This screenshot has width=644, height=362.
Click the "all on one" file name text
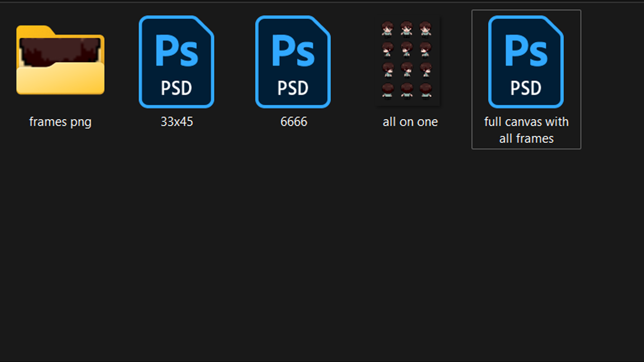pyautogui.click(x=410, y=122)
